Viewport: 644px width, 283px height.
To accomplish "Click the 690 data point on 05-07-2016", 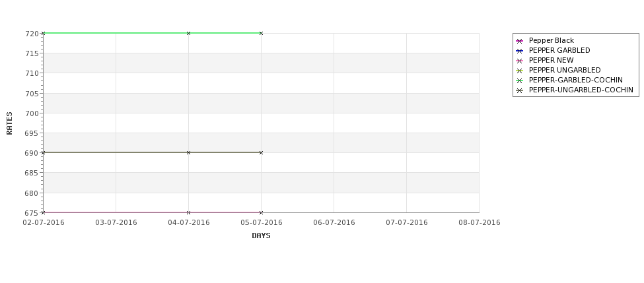I will pos(261,152).
